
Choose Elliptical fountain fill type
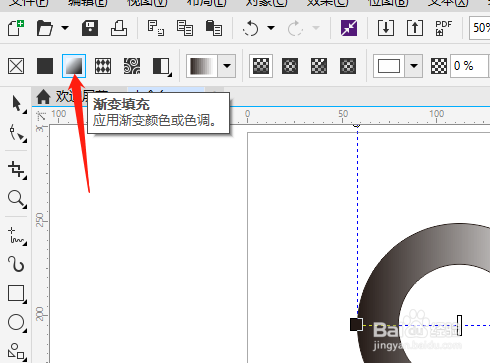290,66
